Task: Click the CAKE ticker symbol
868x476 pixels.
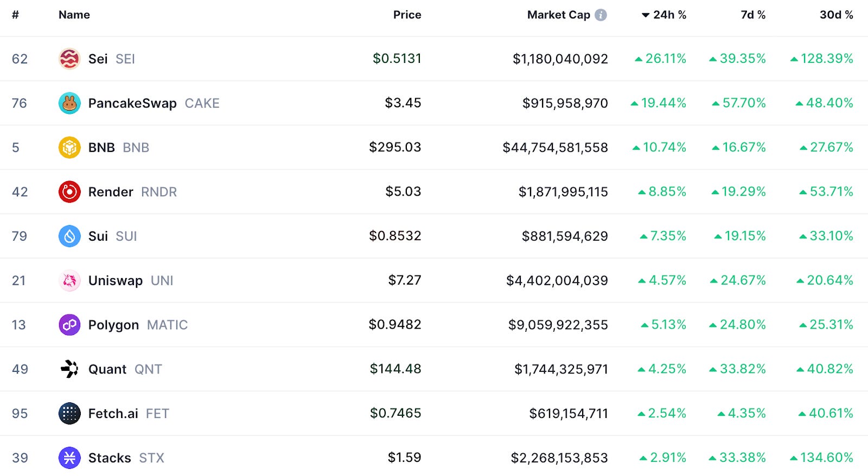Action: point(202,103)
